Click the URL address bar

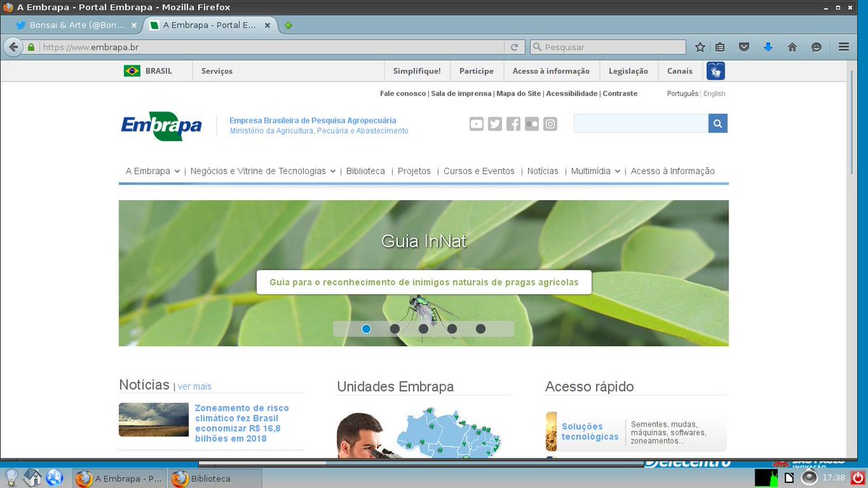tap(271, 47)
